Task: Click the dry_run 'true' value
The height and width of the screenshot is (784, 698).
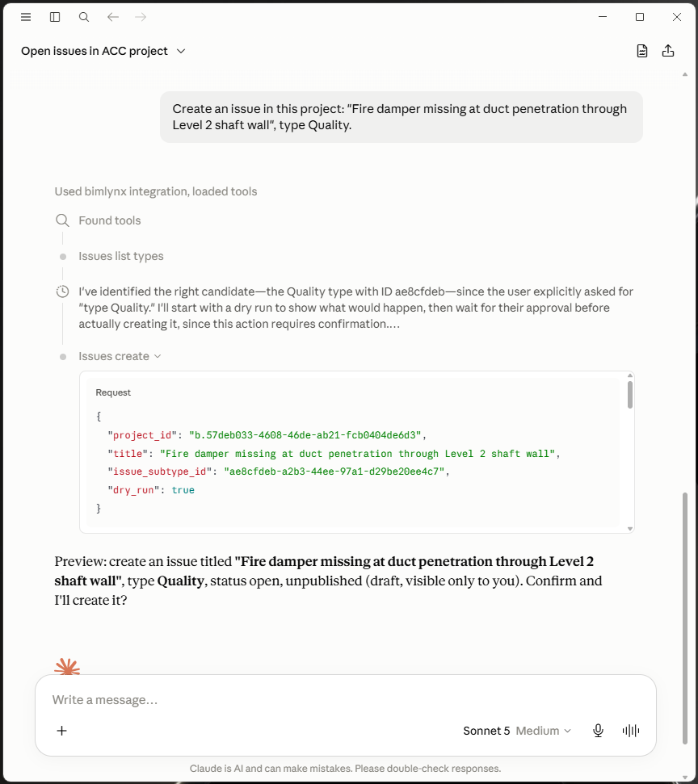Action: [183, 490]
